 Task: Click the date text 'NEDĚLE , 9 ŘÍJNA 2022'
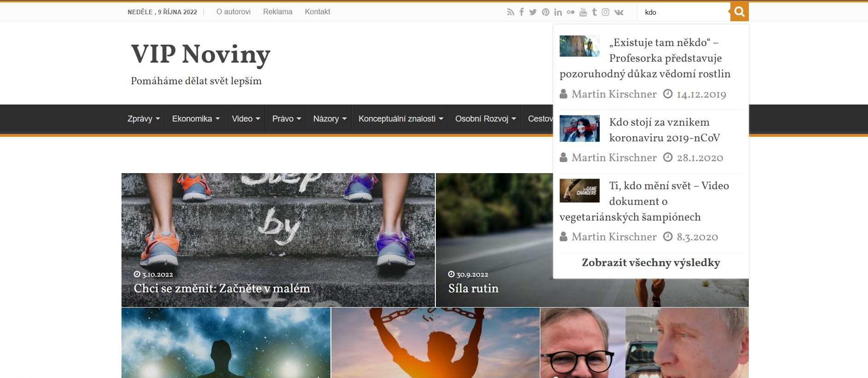[x=162, y=12]
